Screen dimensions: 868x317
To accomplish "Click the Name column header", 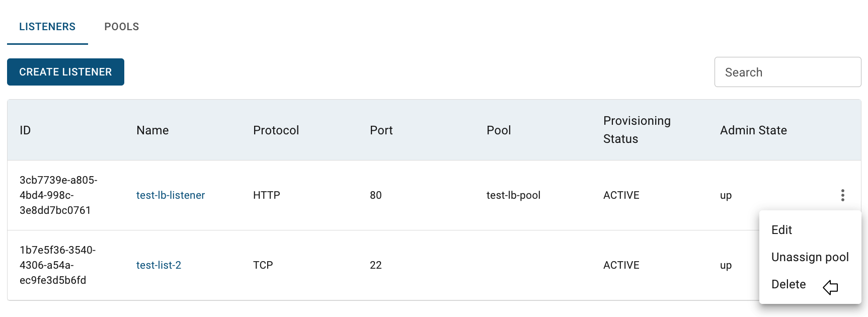I will point(152,130).
